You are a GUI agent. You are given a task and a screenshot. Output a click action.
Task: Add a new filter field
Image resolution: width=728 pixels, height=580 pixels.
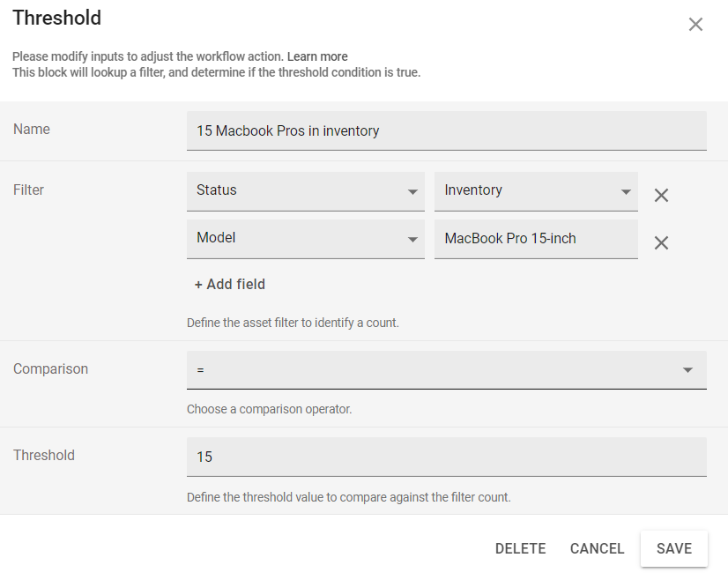(230, 285)
